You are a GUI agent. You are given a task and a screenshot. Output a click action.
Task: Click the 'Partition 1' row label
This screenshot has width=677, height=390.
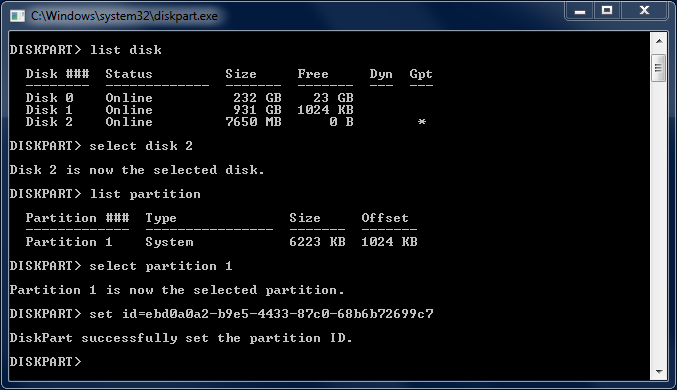[x=69, y=242]
